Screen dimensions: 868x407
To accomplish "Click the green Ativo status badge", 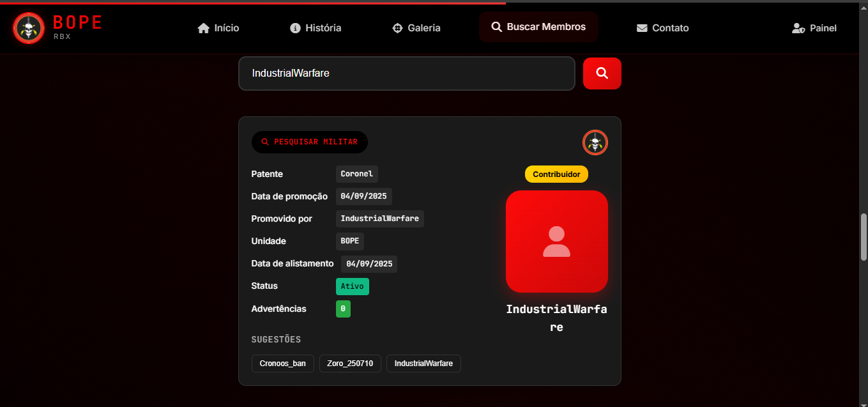I will pos(353,286).
